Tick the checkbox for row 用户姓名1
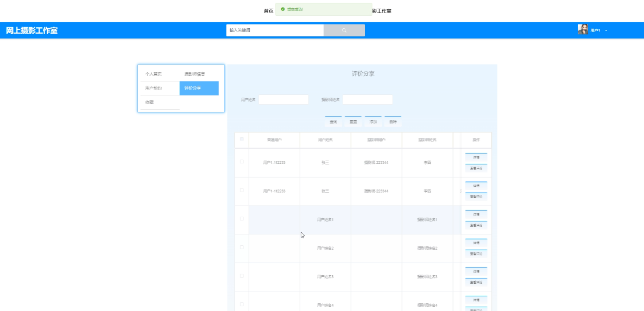 (x=242, y=219)
